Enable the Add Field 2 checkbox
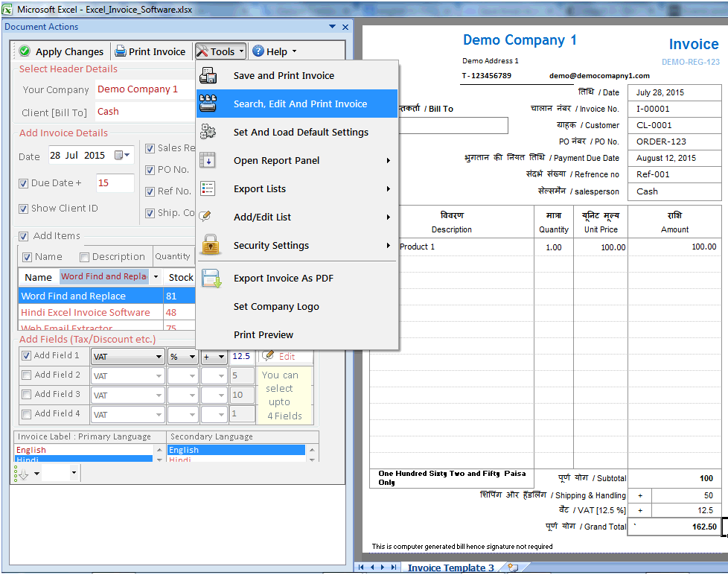This screenshot has width=728, height=575. (x=28, y=375)
